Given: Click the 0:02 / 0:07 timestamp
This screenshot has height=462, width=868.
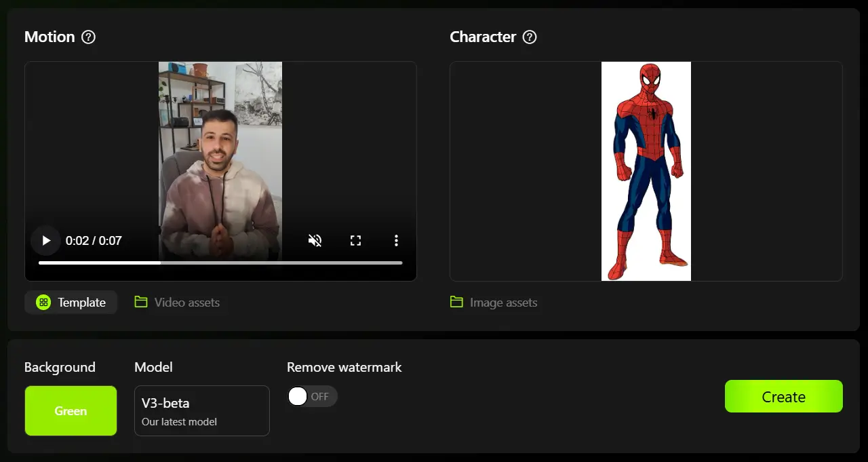Looking at the screenshot, I should tap(94, 240).
